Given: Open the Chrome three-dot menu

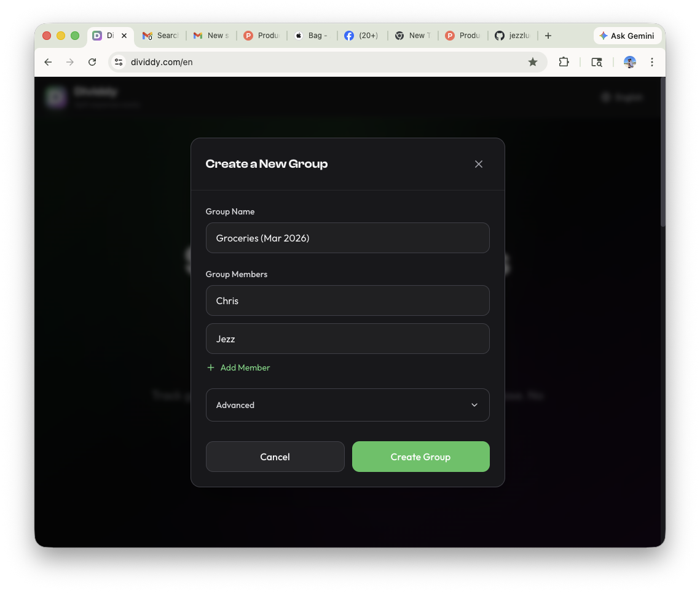Looking at the screenshot, I should point(652,62).
